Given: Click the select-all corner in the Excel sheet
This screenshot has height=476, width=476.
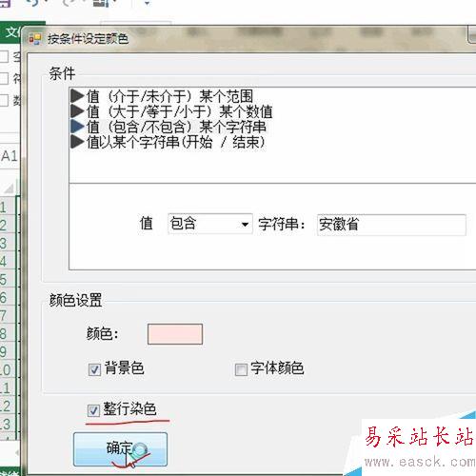Looking at the screenshot, I should pyautogui.click(x=9, y=188).
